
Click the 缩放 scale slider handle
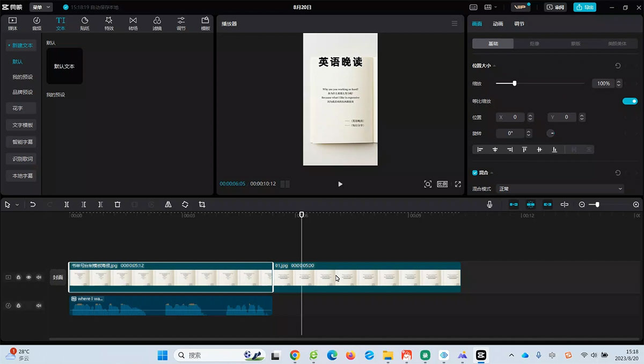click(515, 83)
